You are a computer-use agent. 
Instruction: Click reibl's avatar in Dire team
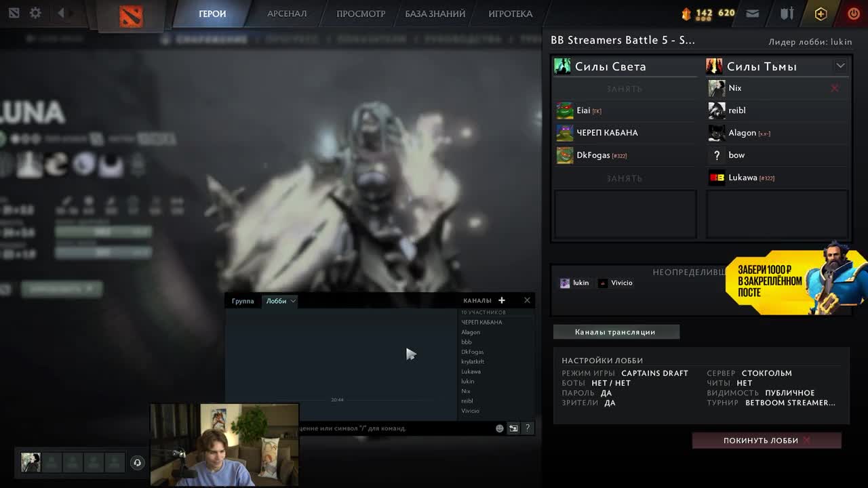click(716, 110)
